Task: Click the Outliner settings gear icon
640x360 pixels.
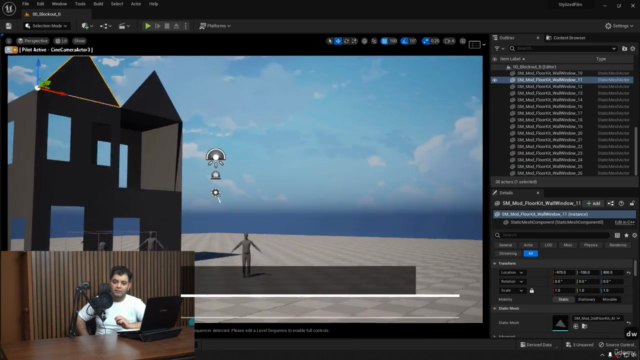Action: click(633, 49)
